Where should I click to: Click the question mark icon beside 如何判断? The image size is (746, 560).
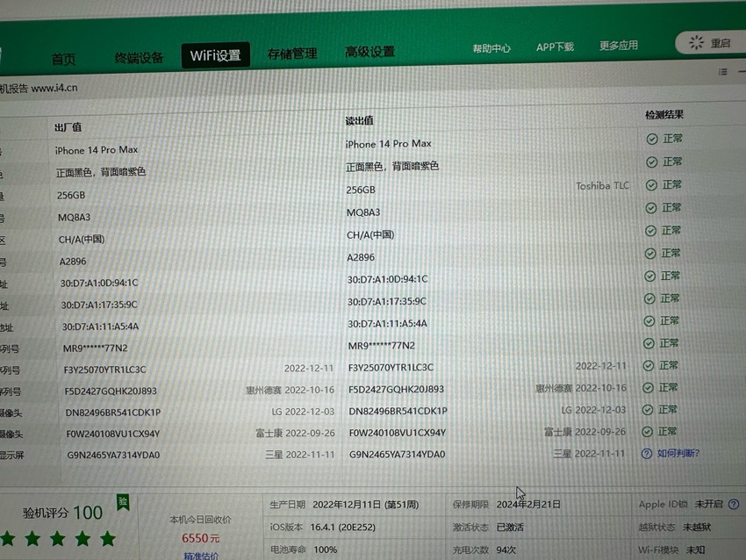[646, 454]
